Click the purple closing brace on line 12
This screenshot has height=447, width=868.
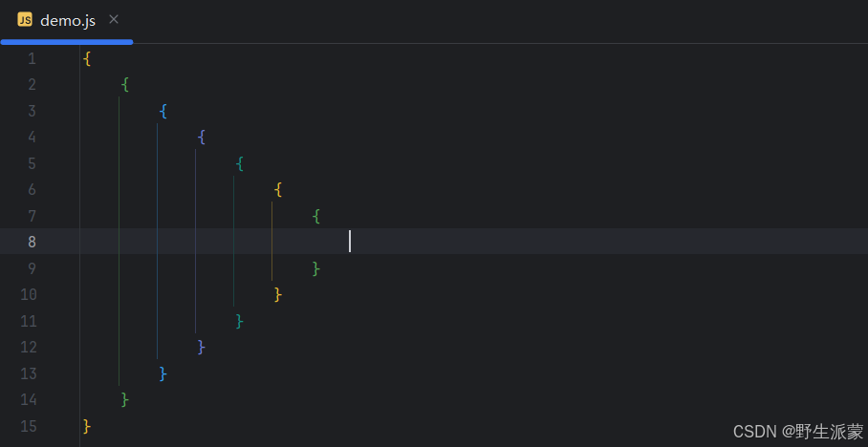[x=202, y=348]
